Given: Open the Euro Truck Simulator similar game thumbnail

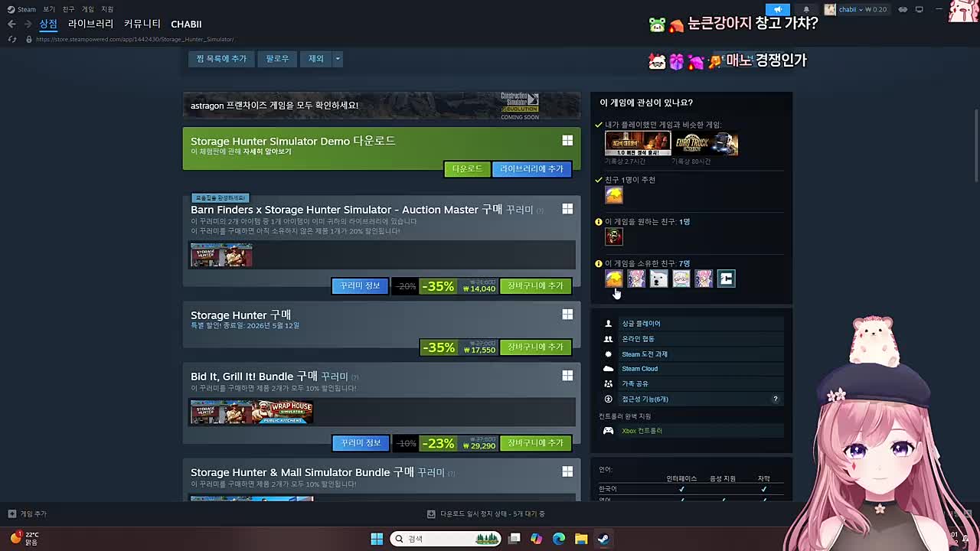Looking at the screenshot, I should tap(705, 144).
